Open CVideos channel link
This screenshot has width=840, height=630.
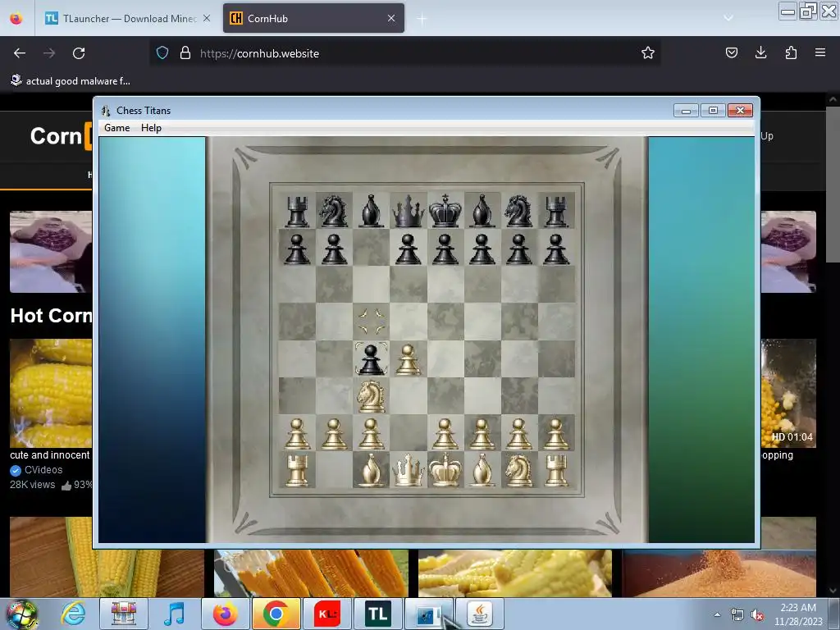pos(43,470)
